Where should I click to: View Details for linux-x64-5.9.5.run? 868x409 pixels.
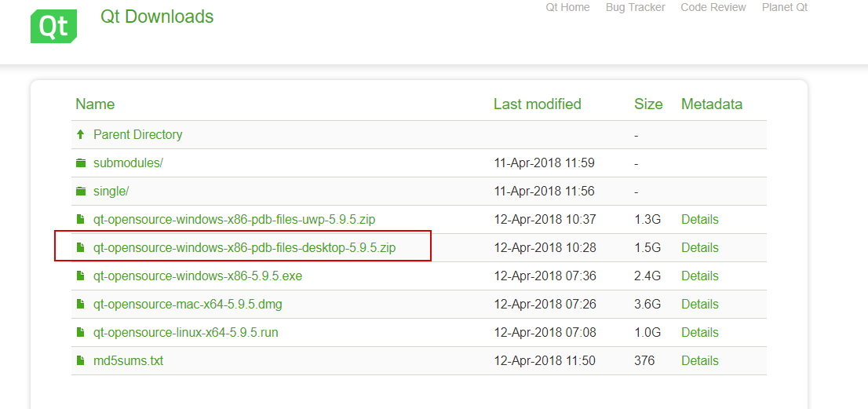700,333
